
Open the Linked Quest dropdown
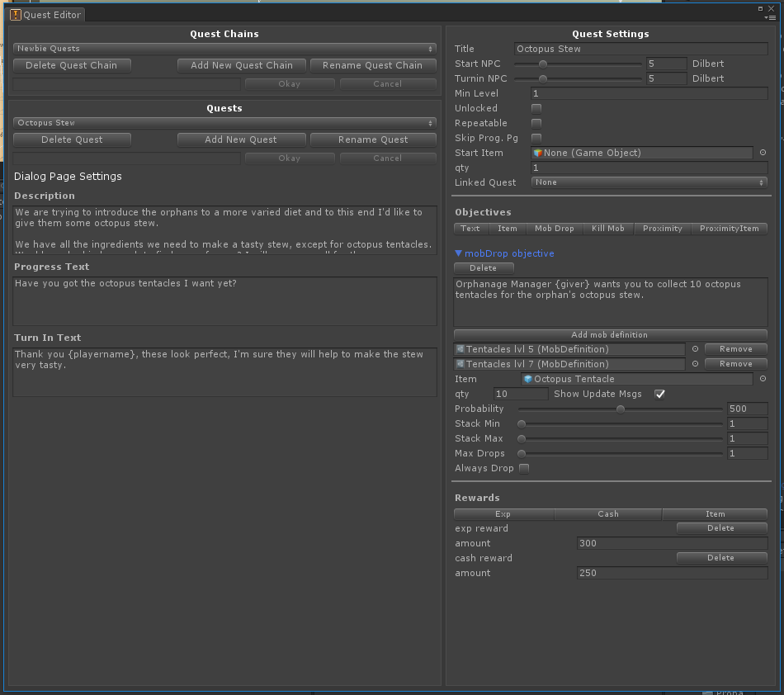pyautogui.click(x=649, y=182)
